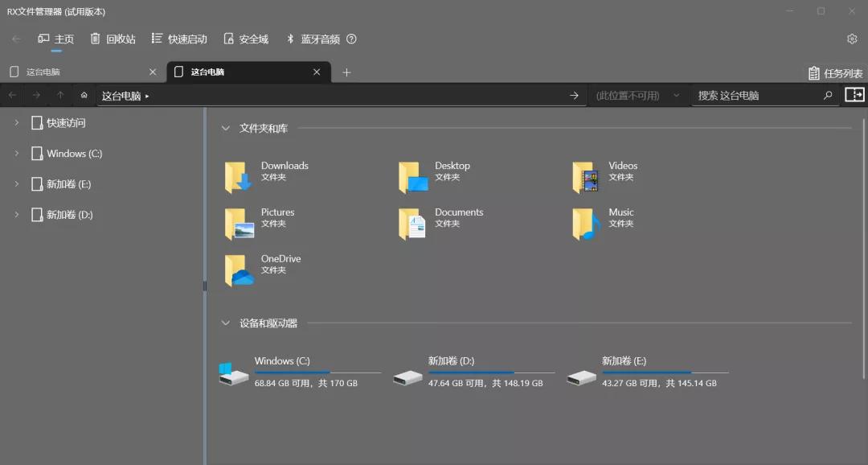Screen dimensions: 868x465
Task: Click the main pane vertical scrollbar
Action: pyautogui.click(x=863, y=249)
